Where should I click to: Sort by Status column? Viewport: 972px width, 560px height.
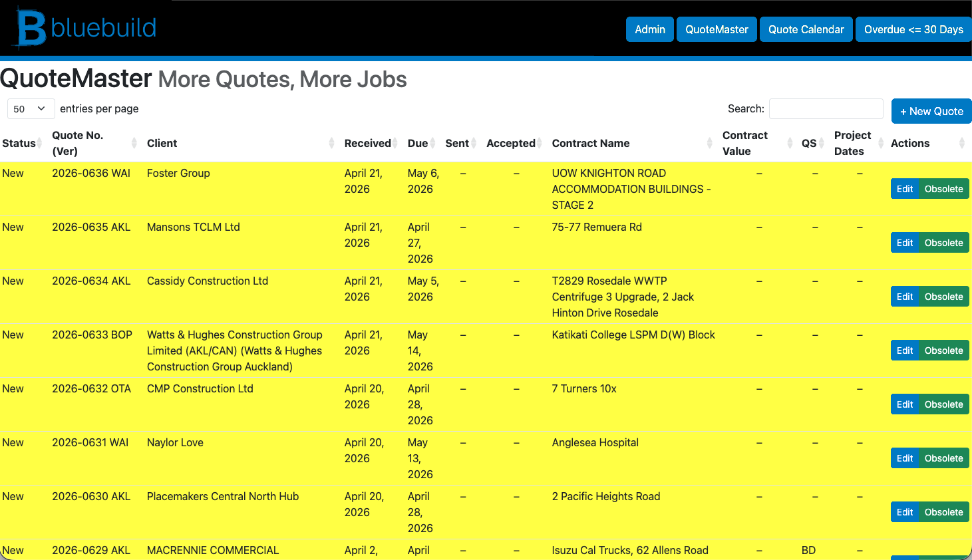[22, 143]
